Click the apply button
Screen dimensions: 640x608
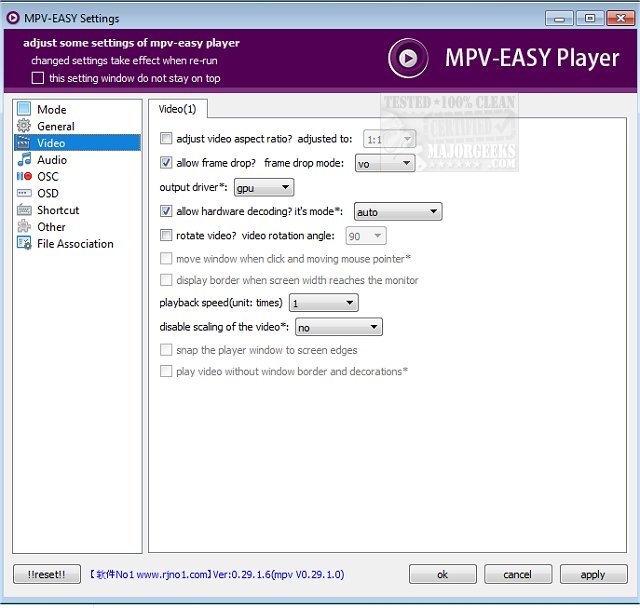593,574
